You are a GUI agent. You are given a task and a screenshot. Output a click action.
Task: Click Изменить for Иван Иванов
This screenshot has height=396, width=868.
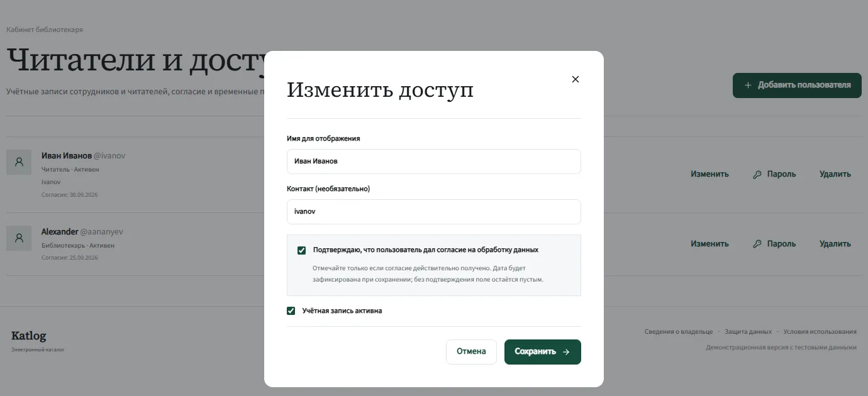point(709,174)
